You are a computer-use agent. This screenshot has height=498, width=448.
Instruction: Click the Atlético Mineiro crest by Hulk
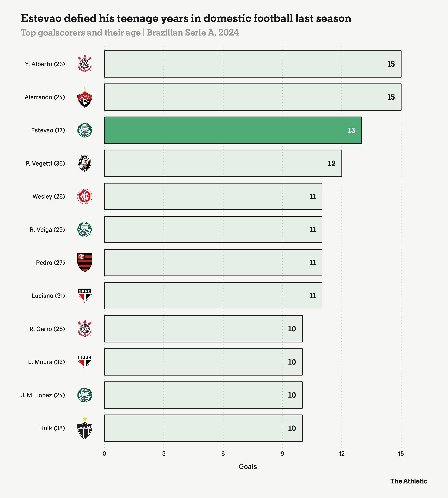[x=85, y=430]
